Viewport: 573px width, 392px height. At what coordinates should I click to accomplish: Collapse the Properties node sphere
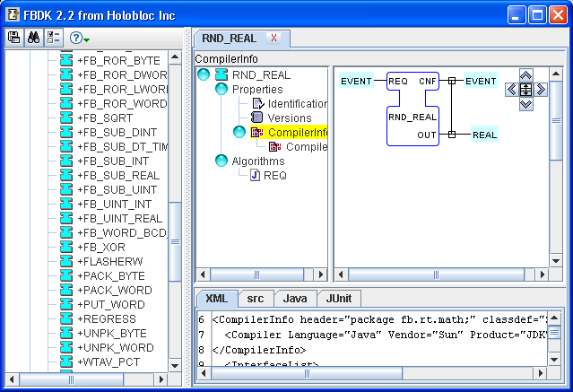(221, 89)
